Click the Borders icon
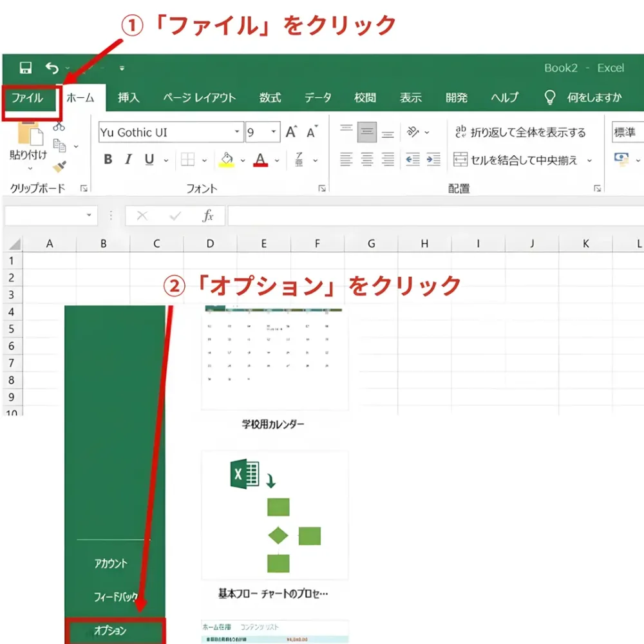 click(x=187, y=159)
